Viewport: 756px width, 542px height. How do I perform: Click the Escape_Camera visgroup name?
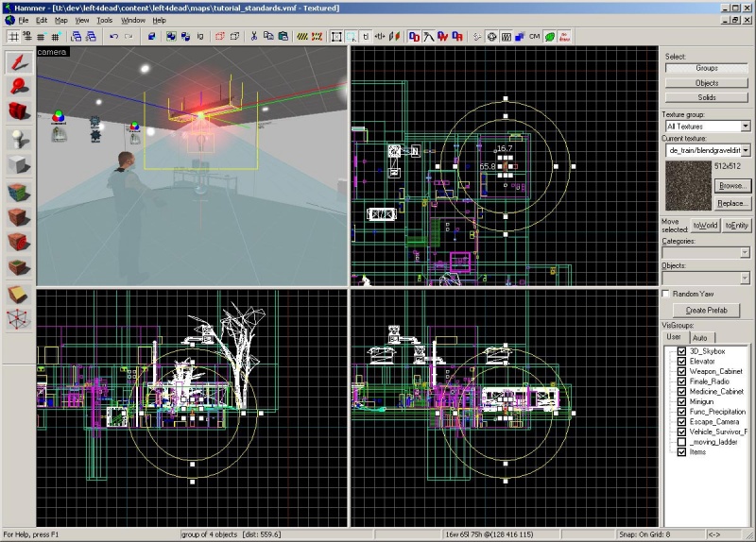point(714,422)
